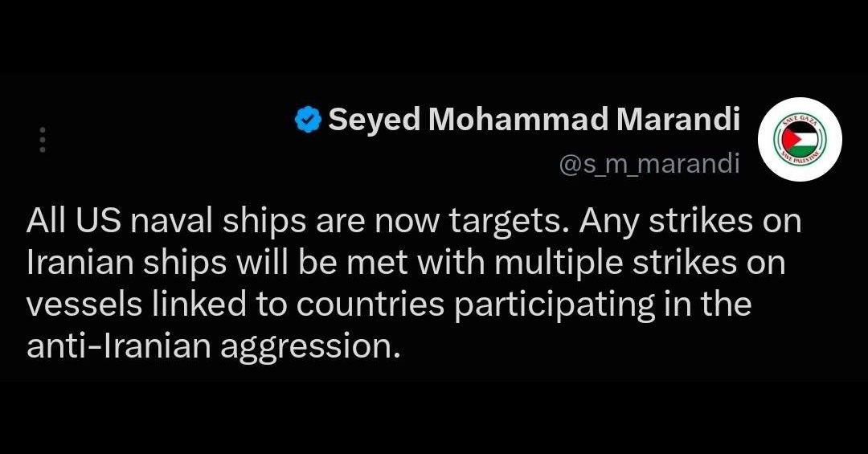Click the word "Seyed" in the display name

point(375,120)
